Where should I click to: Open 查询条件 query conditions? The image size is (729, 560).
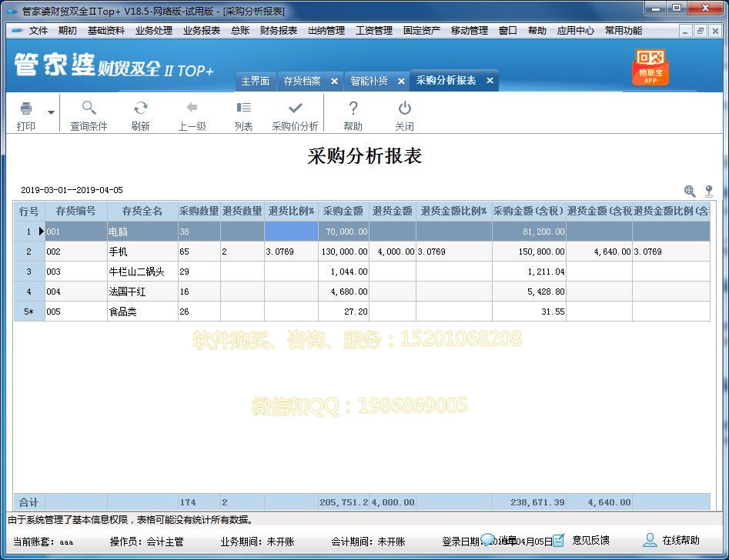click(x=88, y=114)
